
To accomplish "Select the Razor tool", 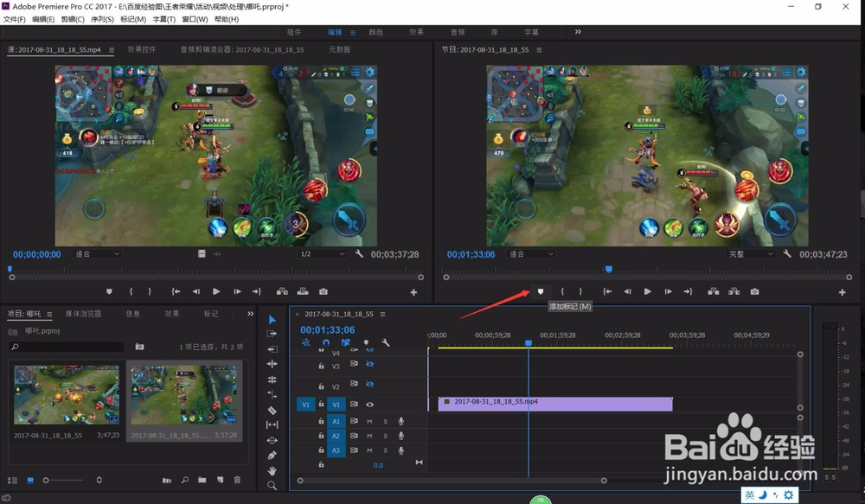I will pos(272,411).
